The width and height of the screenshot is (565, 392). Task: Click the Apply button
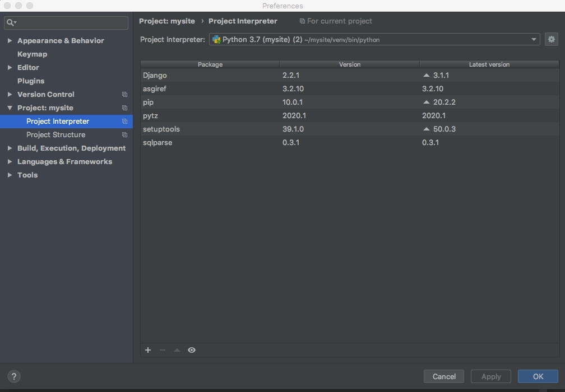click(491, 376)
